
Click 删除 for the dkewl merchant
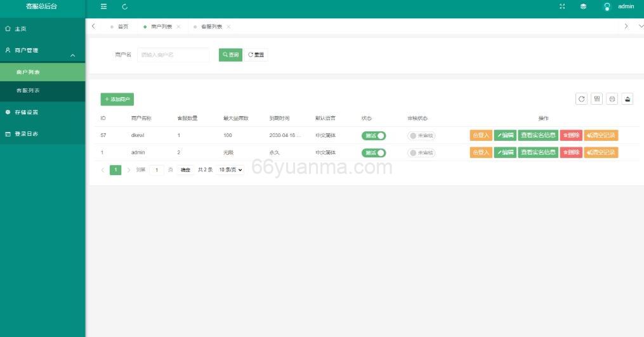tap(571, 135)
